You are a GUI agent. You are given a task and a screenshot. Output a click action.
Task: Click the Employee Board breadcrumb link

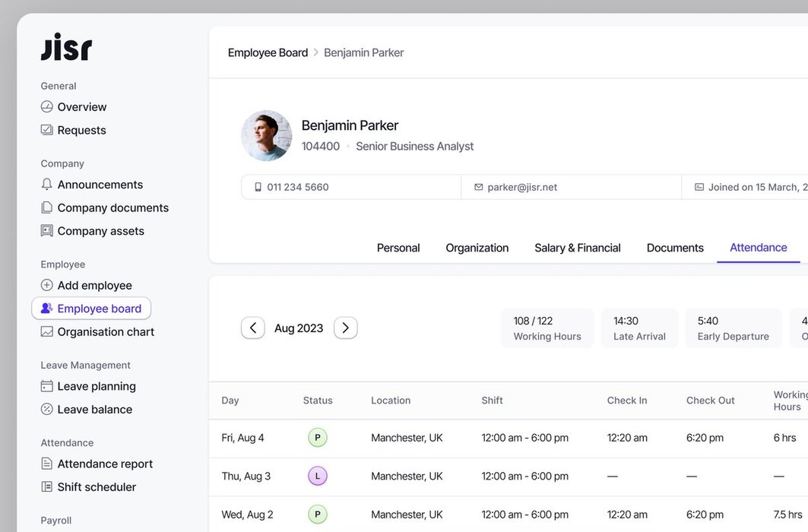268,52
